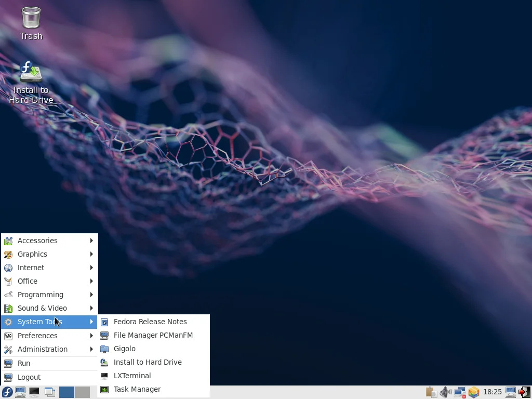Expand Preferences via its arrow
532x399 pixels.
coord(91,336)
